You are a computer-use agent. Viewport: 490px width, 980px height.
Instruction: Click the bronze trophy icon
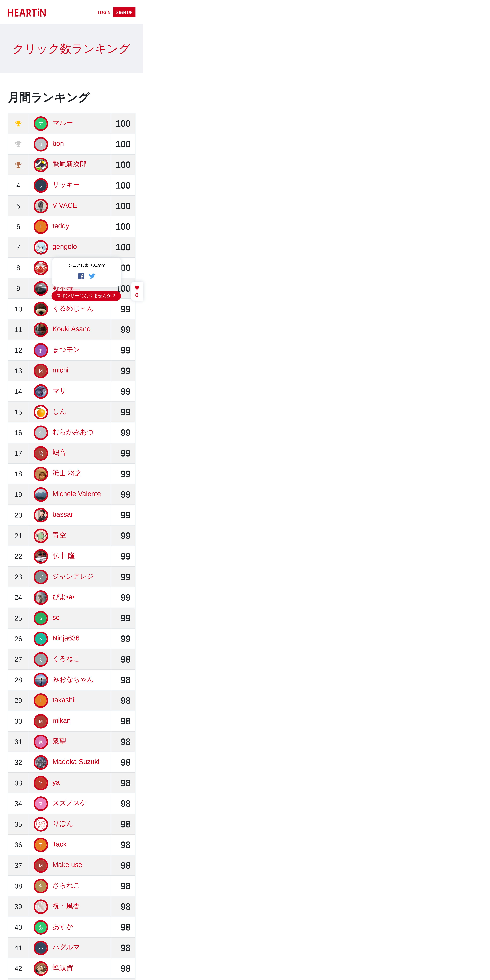coord(18,164)
